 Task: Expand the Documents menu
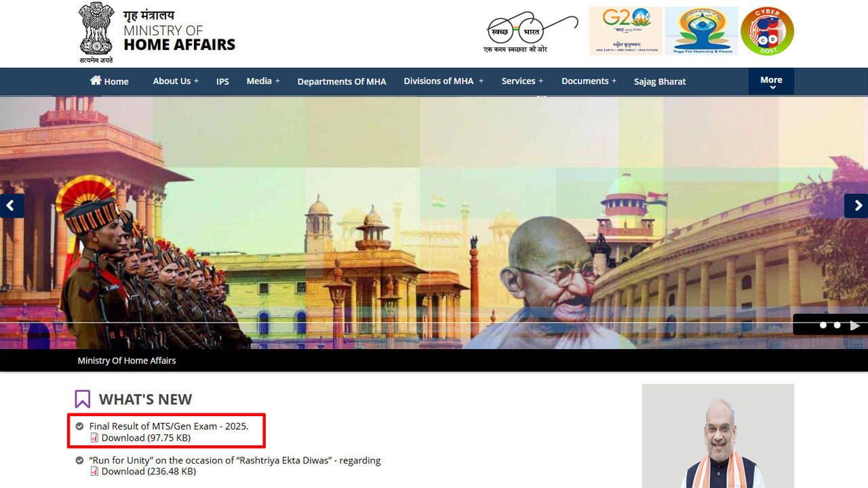589,81
